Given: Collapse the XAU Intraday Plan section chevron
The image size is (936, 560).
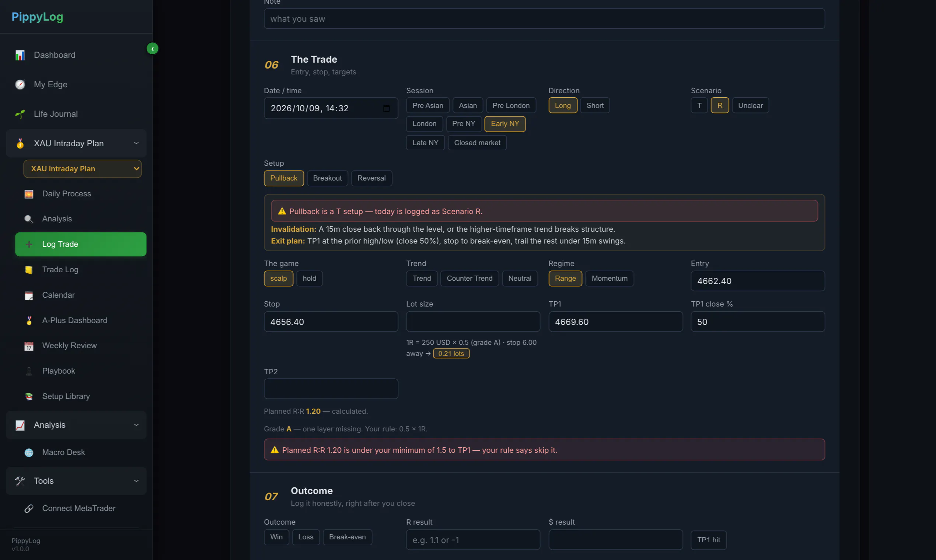Looking at the screenshot, I should [136, 143].
